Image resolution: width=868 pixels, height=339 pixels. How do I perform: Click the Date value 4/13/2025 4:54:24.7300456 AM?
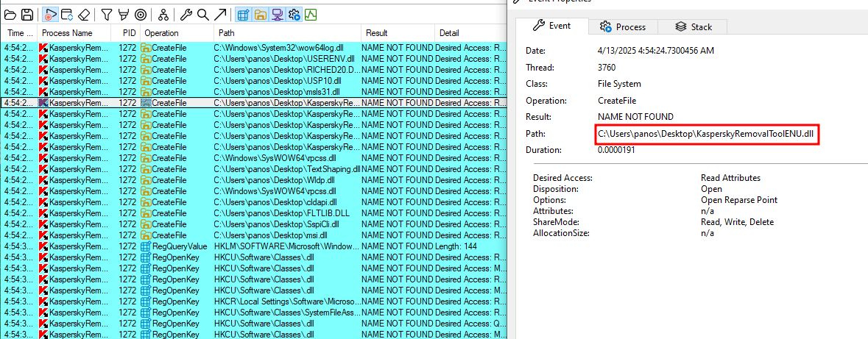point(655,51)
